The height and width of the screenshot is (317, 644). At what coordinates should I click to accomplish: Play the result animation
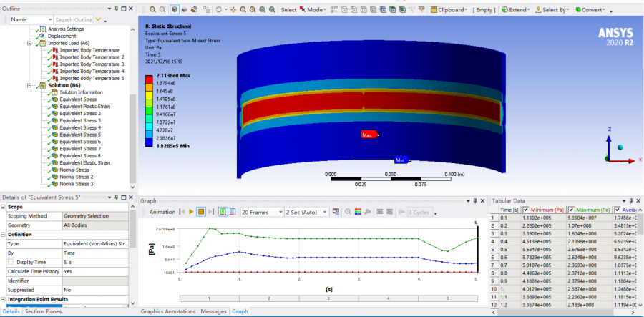(191, 212)
